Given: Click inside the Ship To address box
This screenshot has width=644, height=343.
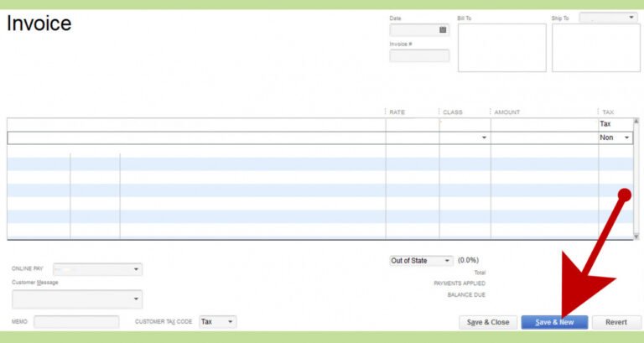Looking at the screenshot, I should pos(595,48).
